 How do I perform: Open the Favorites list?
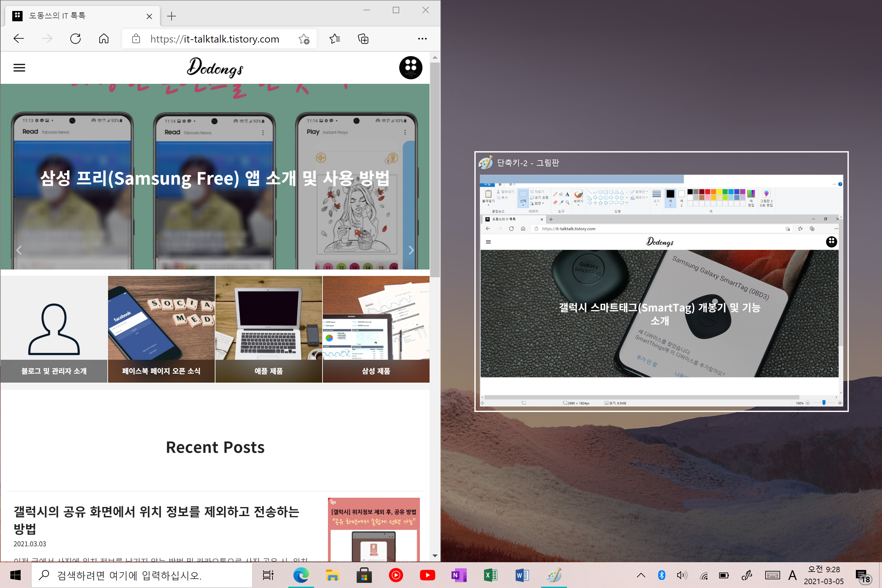click(335, 39)
